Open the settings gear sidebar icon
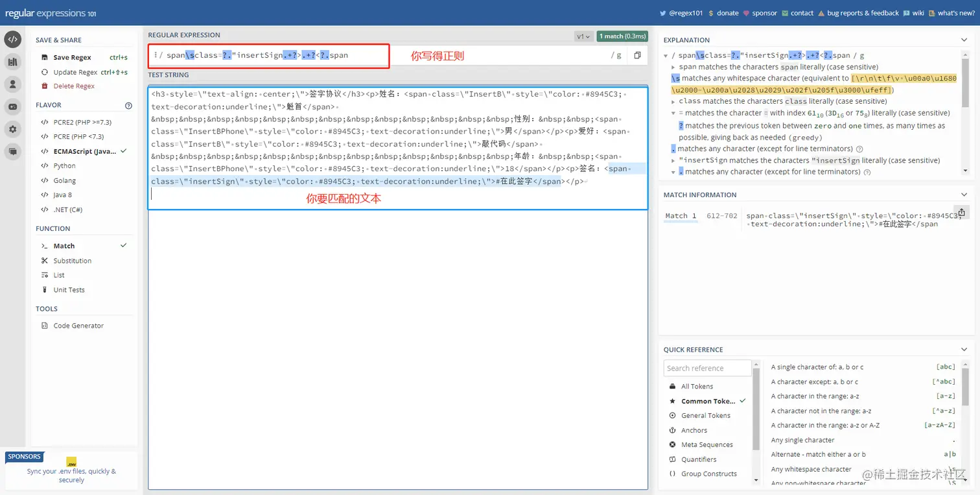Image resolution: width=980 pixels, height=495 pixels. pos(12,129)
